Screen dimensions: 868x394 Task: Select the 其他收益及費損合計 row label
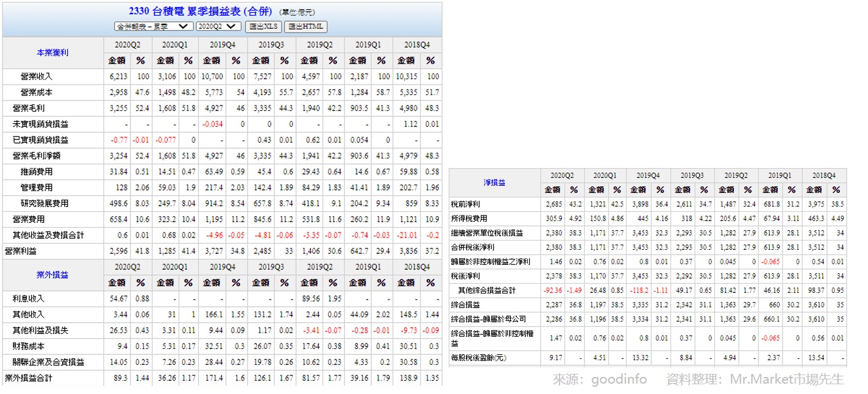pyautogui.click(x=48, y=235)
